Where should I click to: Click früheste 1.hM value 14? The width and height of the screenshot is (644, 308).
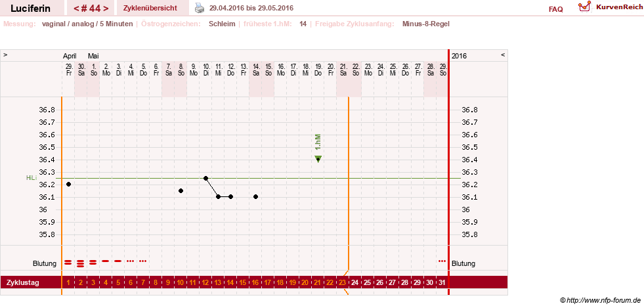click(303, 24)
